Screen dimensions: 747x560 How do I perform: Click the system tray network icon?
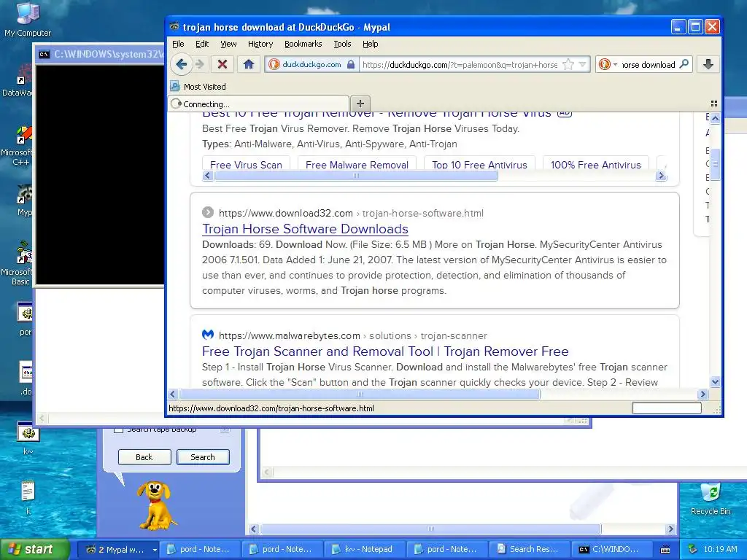[x=693, y=549]
